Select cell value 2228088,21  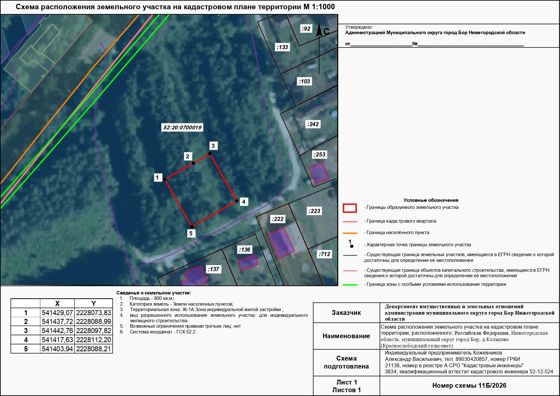pos(94,349)
